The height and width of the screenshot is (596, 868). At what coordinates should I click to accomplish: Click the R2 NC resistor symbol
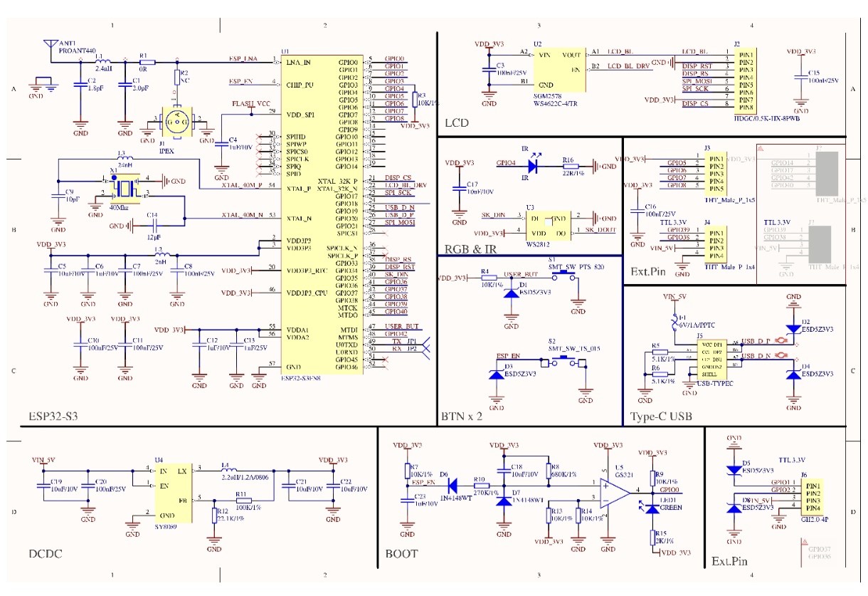176,78
